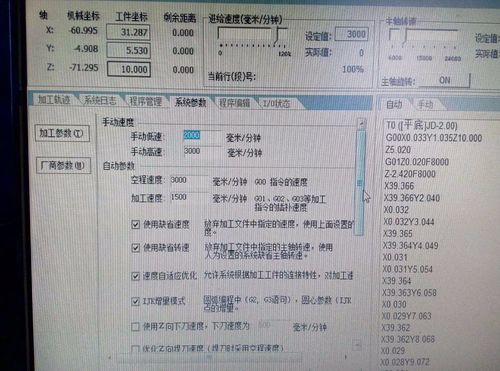
Task: Toggle the 速度自适应优化 checkbox
Action: pos(135,276)
